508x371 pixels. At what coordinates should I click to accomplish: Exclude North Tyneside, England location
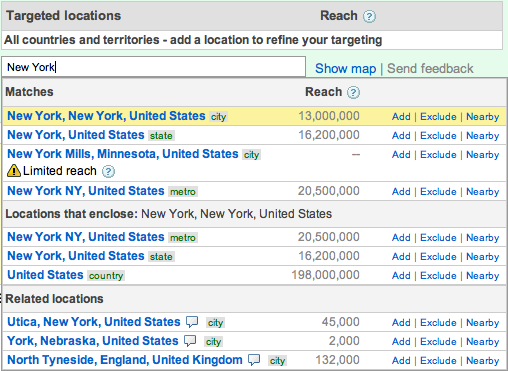pyautogui.click(x=438, y=361)
